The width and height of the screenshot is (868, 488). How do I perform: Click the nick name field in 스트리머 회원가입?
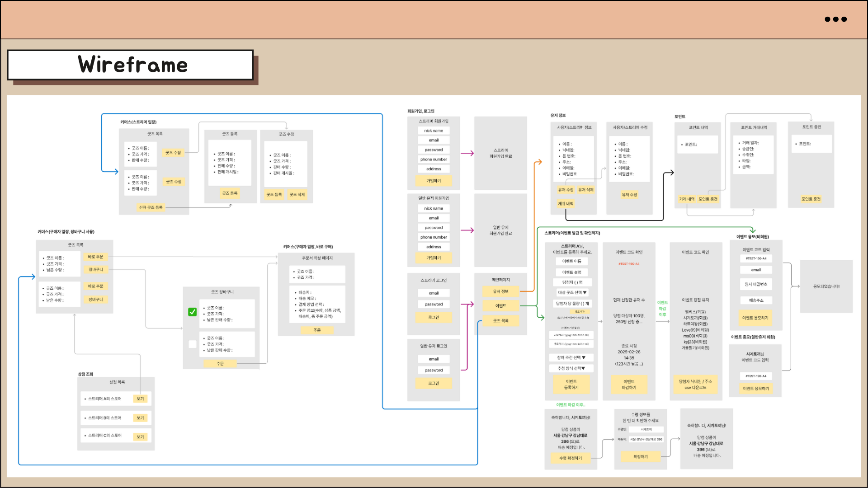pos(434,131)
